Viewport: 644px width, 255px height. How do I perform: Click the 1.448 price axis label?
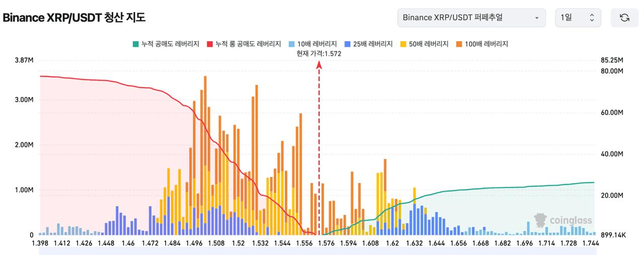point(106,243)
